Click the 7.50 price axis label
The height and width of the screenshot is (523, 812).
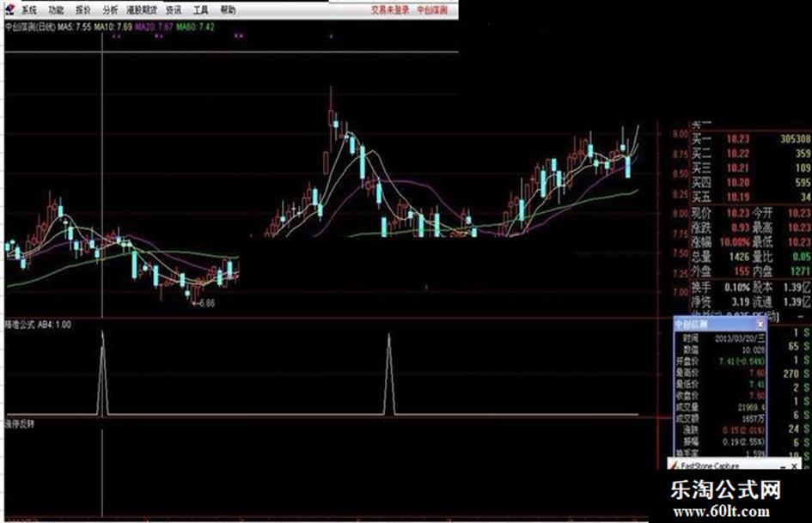680,253
